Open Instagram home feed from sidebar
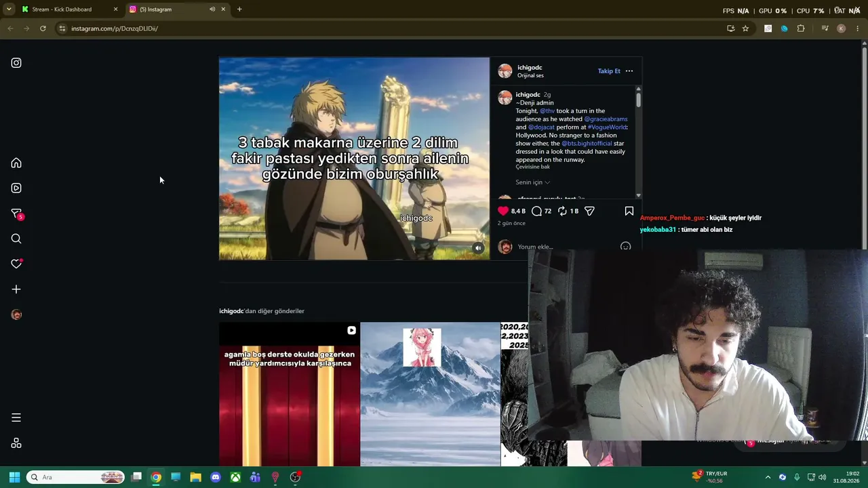This screenshot has height=488, width=868. click(x=16, y=163)
